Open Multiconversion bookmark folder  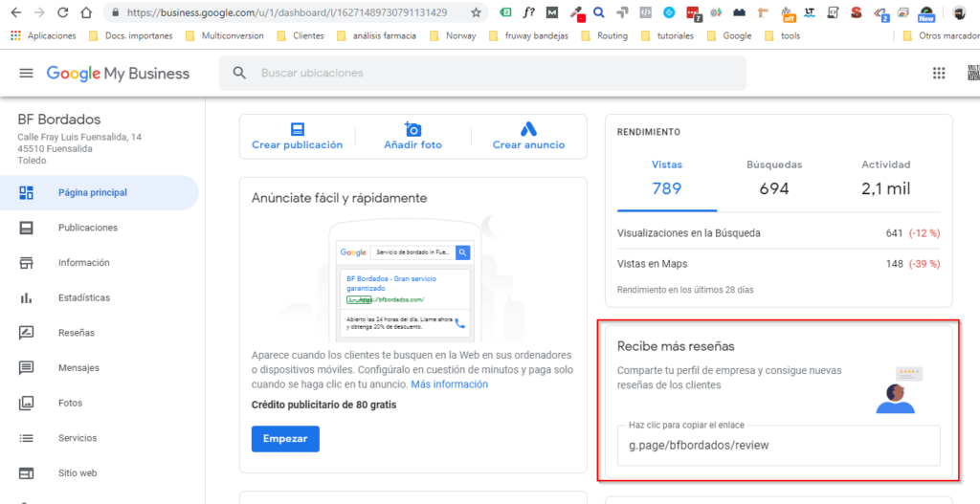tap(225, 35)
